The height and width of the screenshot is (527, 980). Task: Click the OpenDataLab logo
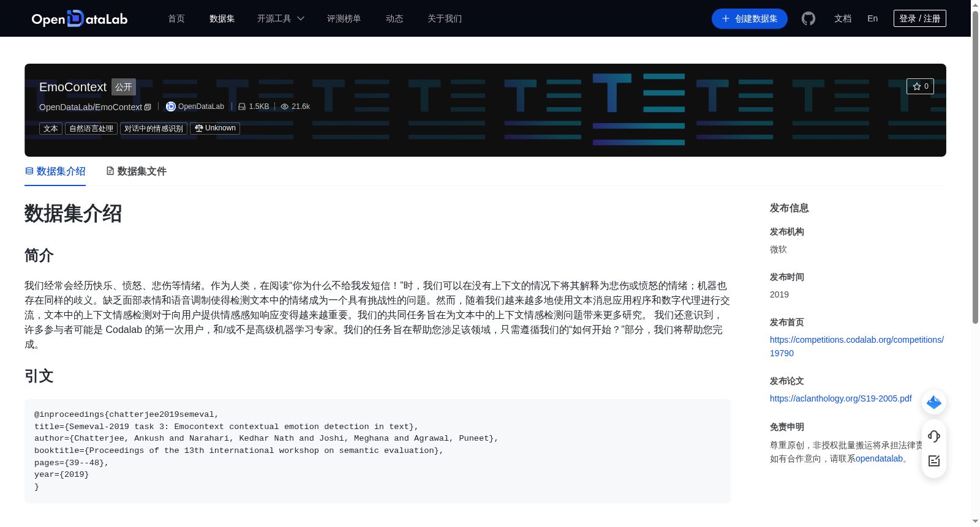point(80,18)
